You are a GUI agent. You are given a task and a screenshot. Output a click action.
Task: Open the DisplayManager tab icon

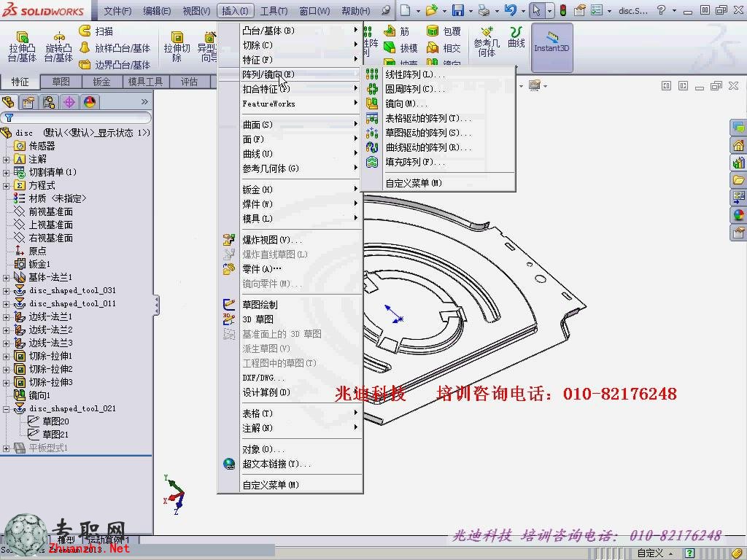[90, 102]
